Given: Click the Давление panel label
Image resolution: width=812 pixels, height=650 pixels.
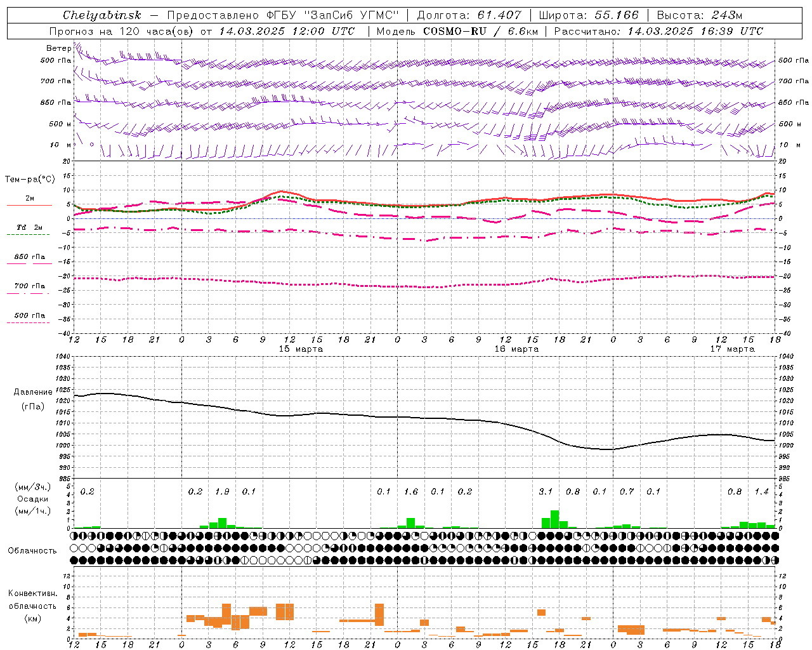Looking at the screenshot, I should tap(32, 392).
